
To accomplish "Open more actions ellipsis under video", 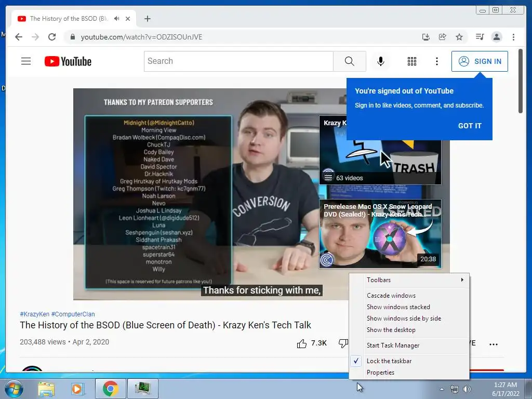I will click(x=494, y=344).
